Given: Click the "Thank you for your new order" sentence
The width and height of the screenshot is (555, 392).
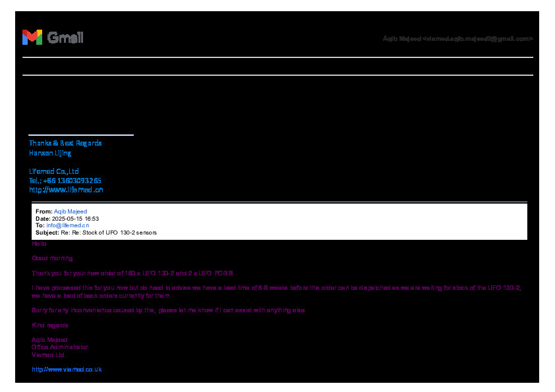Looking at the screenshot, I should pyautogui.click(x=132, y=273).
